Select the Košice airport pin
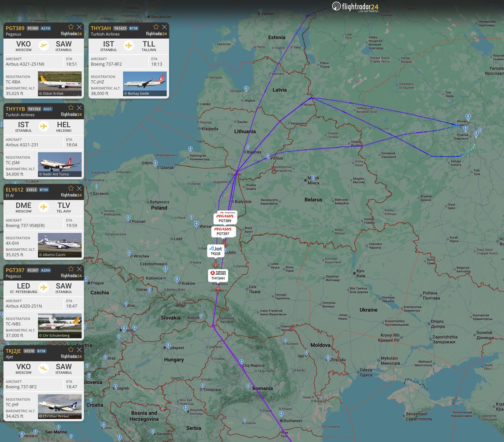The image size is (504, 442). coord(201,316)
